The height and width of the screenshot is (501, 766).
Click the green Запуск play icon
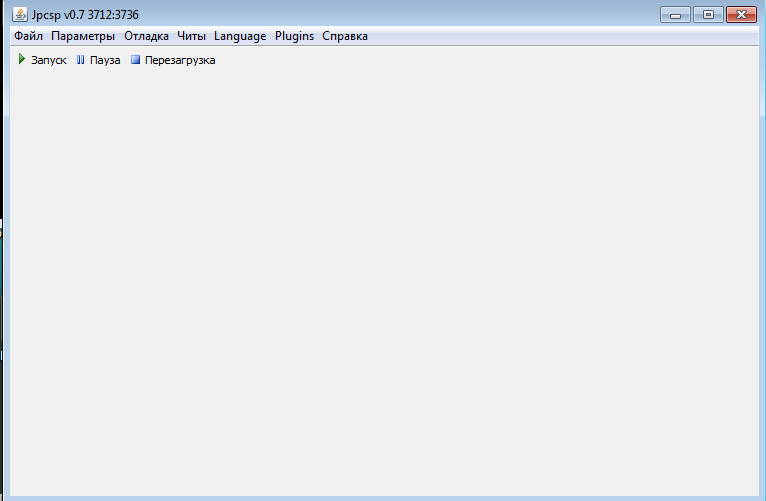point(21,59)
